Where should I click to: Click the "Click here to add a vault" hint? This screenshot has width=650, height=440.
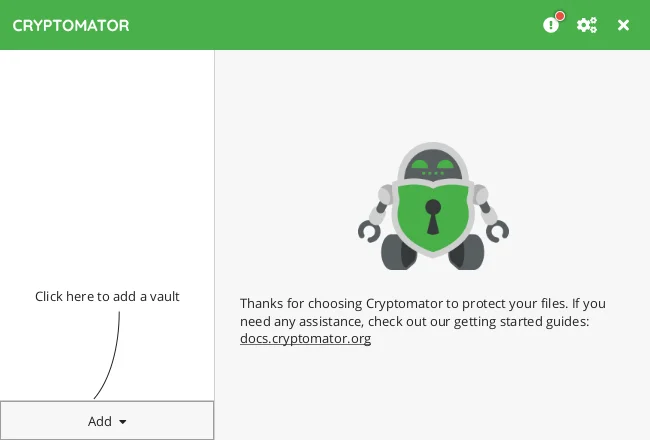point(107,296)
